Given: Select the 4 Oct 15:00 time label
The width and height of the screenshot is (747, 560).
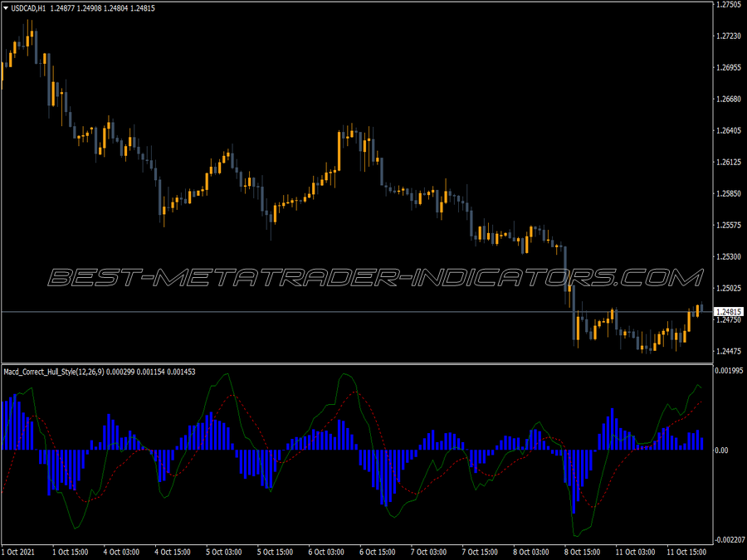Looking at the screenshot, I should pyautogui.click(x=173, y=552).
